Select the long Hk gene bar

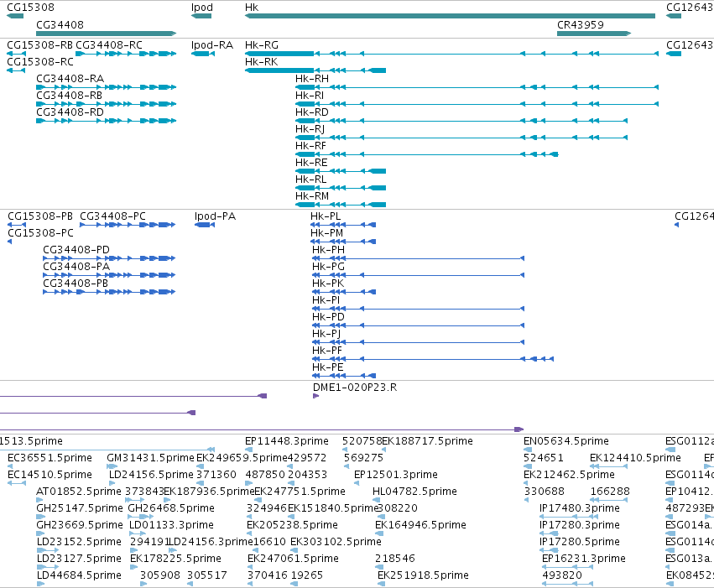point(450,16)
